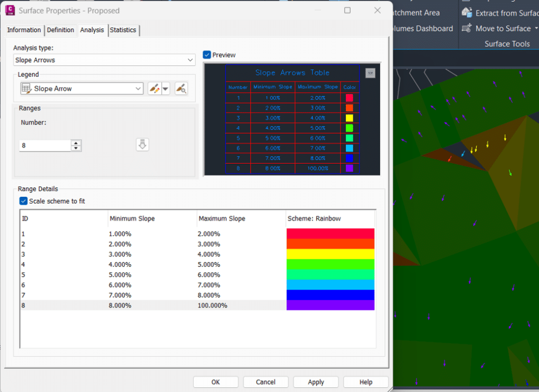Uncheck Scale scheme to fit

[x=23, y=201]
